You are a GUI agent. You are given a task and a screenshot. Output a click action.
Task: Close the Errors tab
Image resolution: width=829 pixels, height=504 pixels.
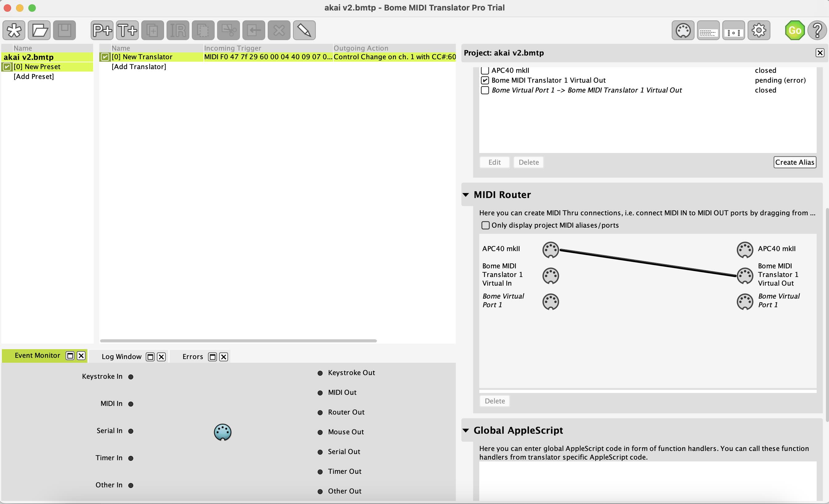pyautogui.click(x=224, y=357)
